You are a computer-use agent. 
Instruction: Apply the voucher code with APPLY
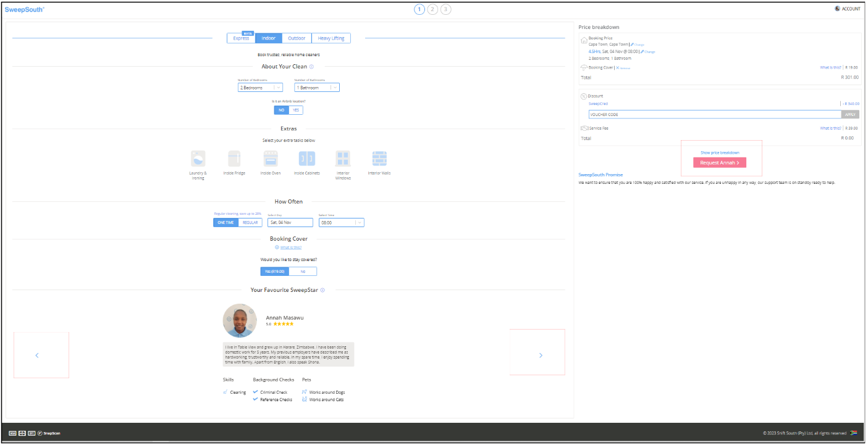[850, 114]
